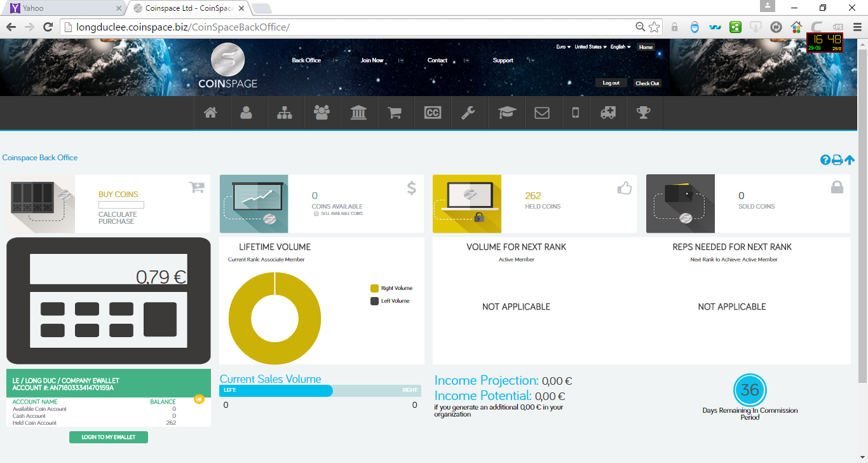Click the blue up arrow icon

(850, 160)
